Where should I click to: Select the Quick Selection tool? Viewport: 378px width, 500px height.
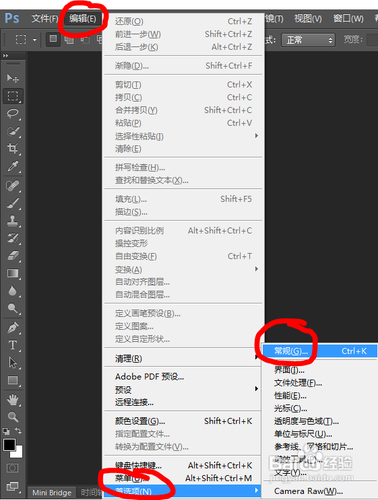click(13, 131)
